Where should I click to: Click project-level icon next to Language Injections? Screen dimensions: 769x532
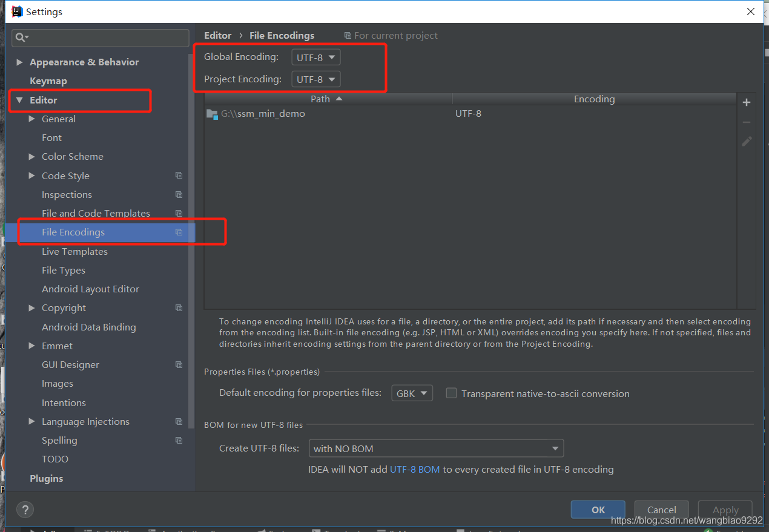[179, 421]
